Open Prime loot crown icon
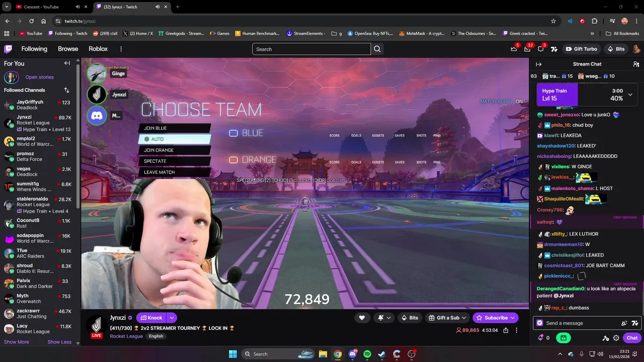This screenshot has width=644, height=362. pyautogui.click(x=514, y=49)
